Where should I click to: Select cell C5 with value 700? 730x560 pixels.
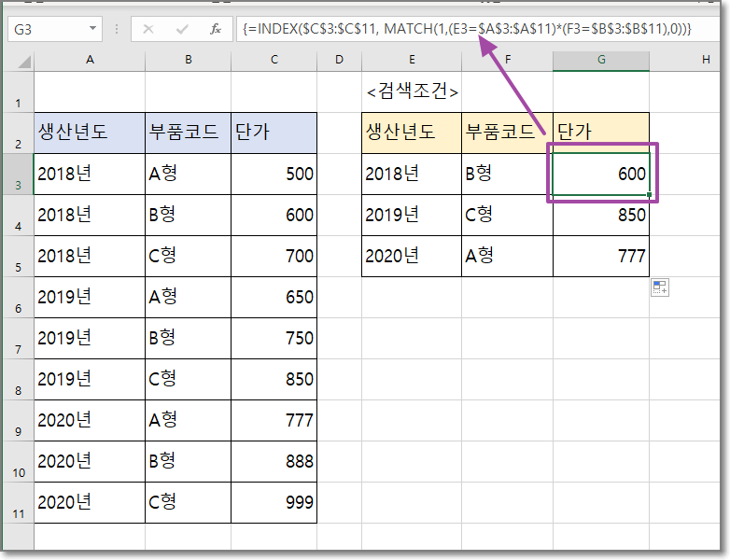[274, 256]
